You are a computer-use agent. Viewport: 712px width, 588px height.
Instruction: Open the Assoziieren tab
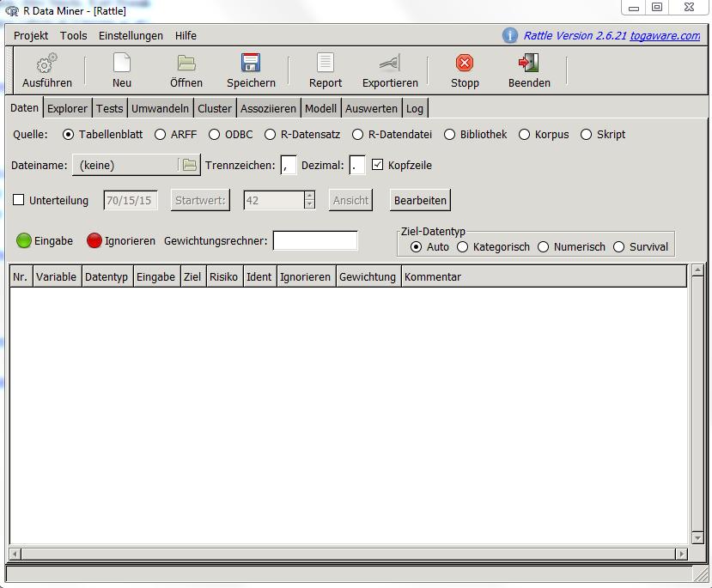[x=268, y=108]
